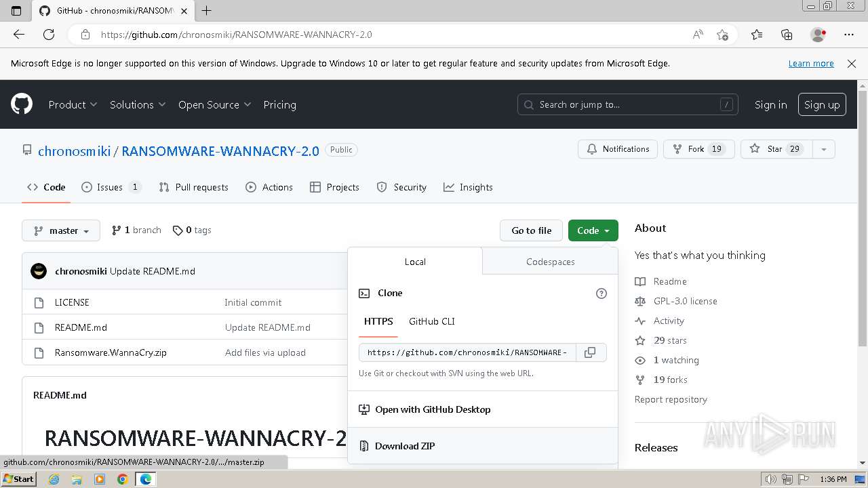Click the 0 tags link
The image size is (868, 488).
click(x=192, y=230)
